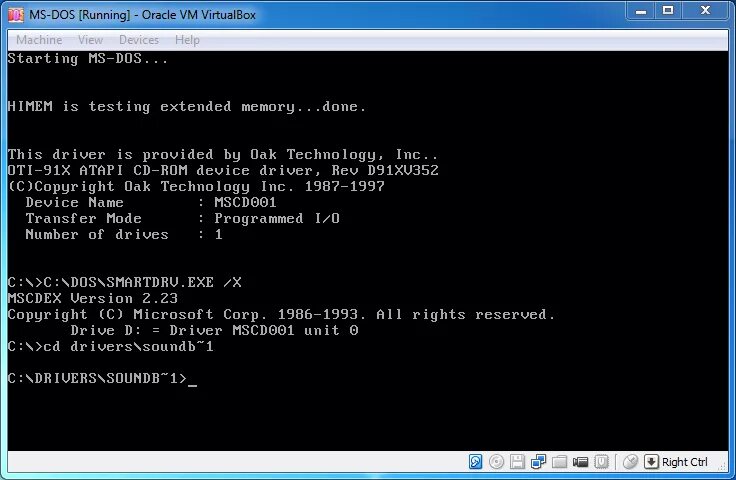Image resolution: width=736 pixels, height=480 pixels.
Task: Click the 'cd drivers\soundb~1' command line
Action: [110, 346]
